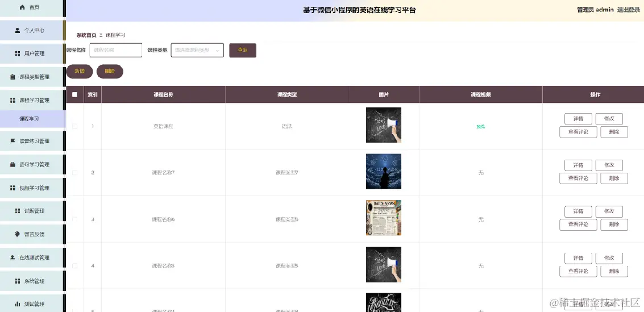Open 详情 for the 课程名称5 row

click(x=578, y=258)
